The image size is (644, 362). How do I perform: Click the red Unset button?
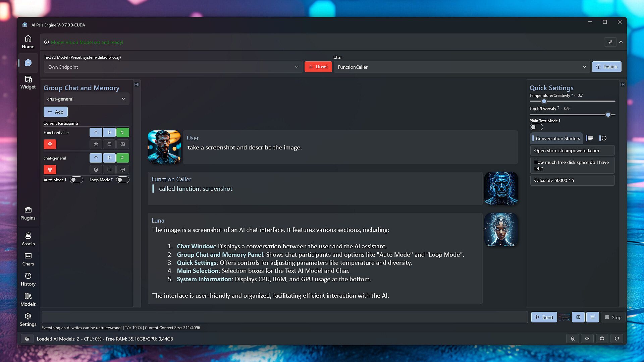click(x=318, y=67)
